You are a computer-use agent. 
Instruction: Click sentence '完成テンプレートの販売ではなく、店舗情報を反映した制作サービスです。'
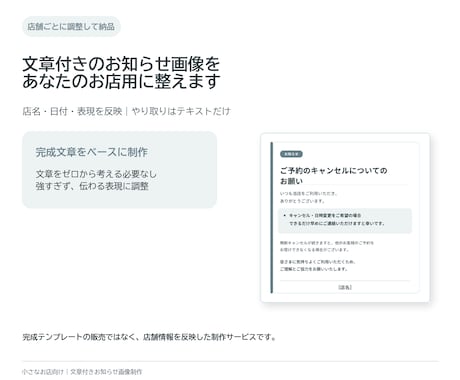149,337
